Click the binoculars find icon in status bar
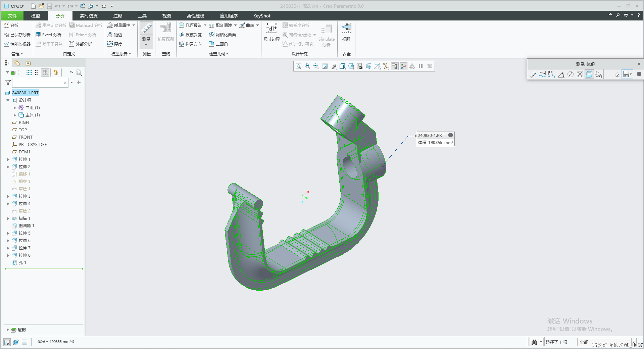Image resolution: width=644 pixels, height=349 pixels. pyautogui.click(x=534, y=342)
